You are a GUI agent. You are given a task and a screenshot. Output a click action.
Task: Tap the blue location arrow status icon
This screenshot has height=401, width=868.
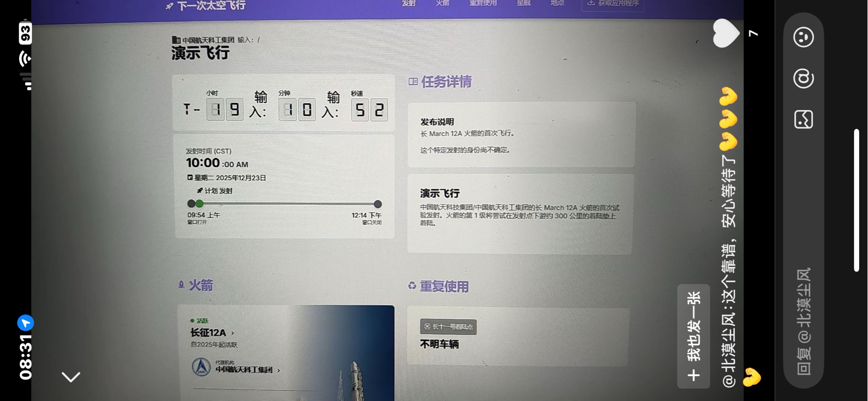click(x=26, y=323)
